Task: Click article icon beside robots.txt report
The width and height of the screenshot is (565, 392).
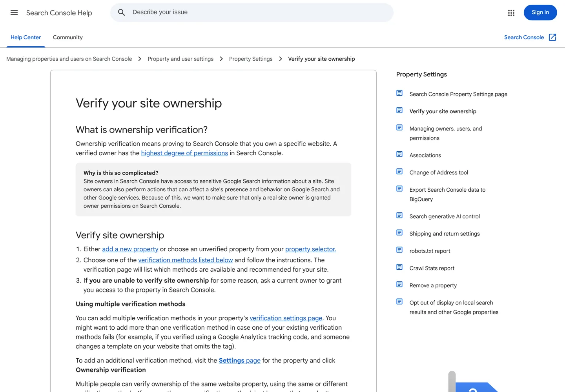Action: point(399,250)
